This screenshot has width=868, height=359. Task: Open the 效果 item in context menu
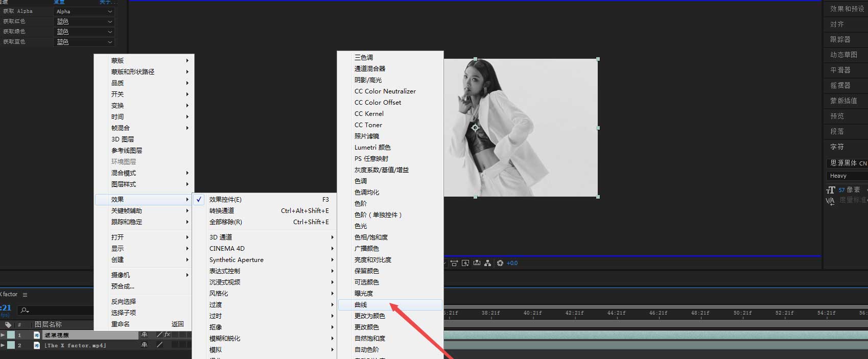click(144, 200)
